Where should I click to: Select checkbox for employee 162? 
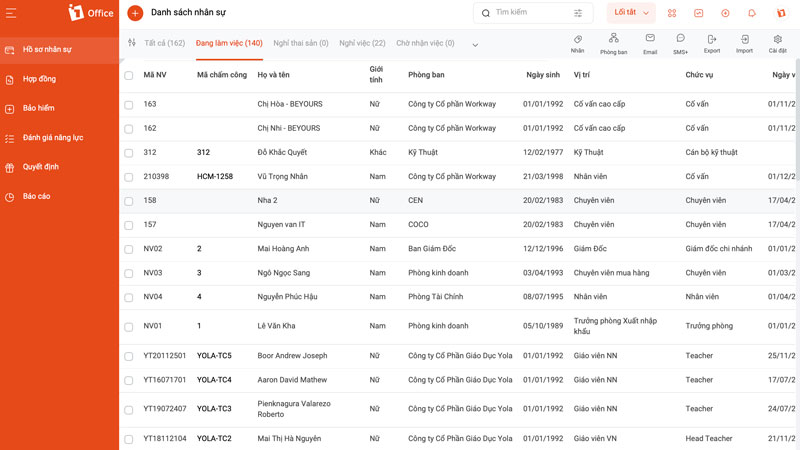coord(129,129)
